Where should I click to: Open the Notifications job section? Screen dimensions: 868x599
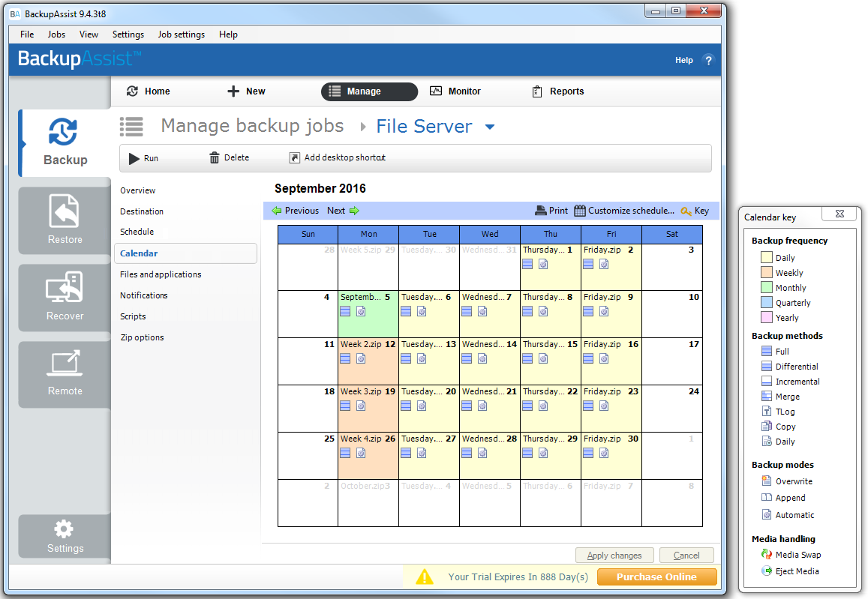[144, 295]
